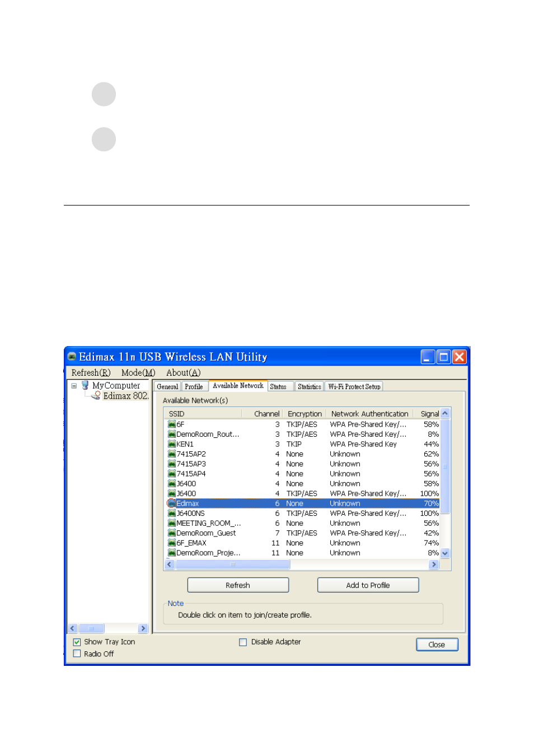Click Edimax 802 adapter icon in tree
Viewport: 534px width, 756px height.
pos(96,395)
